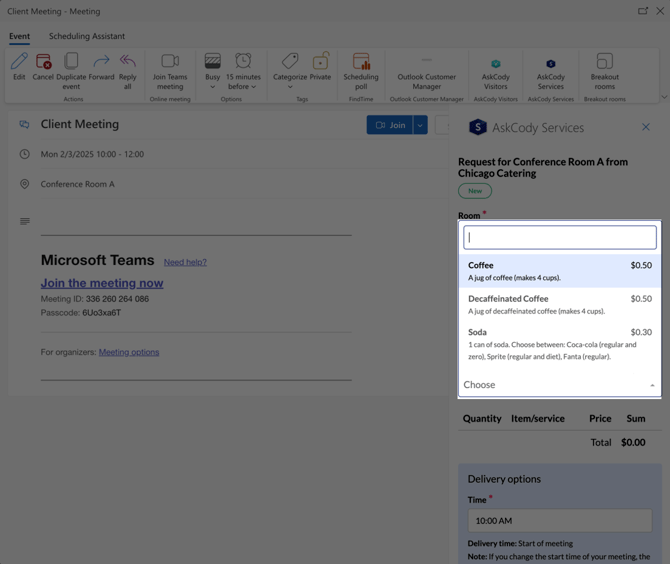This screenshot has width=670, height=564.
Task: Open the Join button dropdown arrow
Action: (420, 125)
